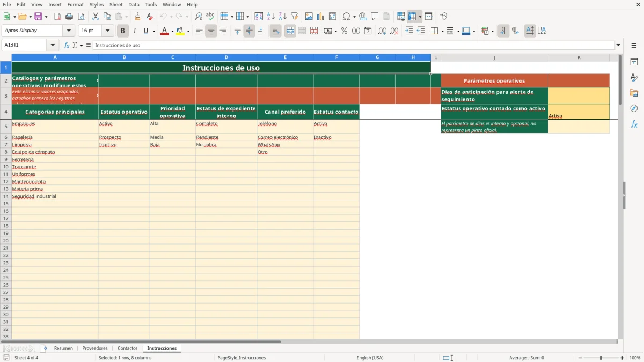This screenshot has height=362, width=644.
Task: Toggle Bold formatting
Action: [122, 31]
